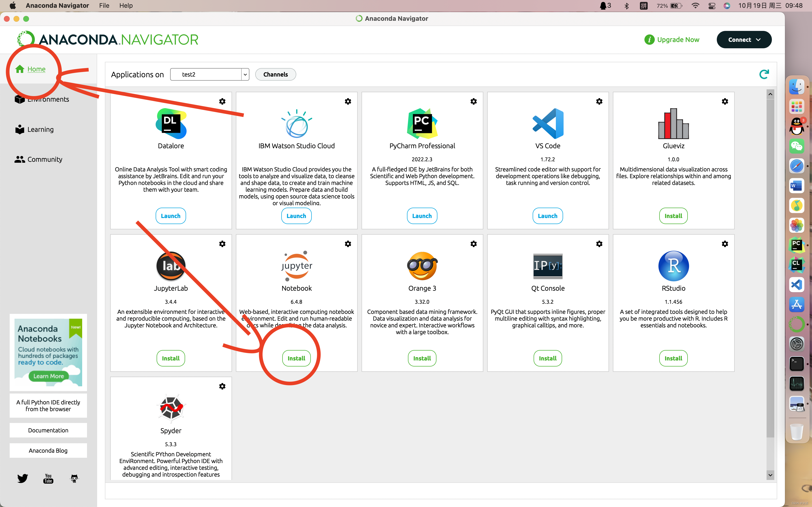Open the macOS Control Center menu bar icon
The width and height of the screenshot is (812, 507).
[x=712, y=6]
